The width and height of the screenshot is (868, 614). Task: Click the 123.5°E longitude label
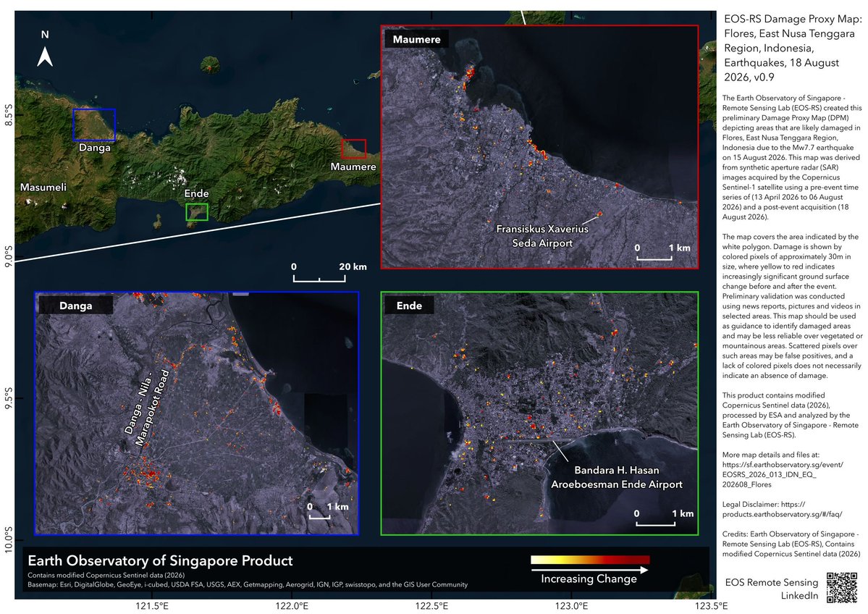tap(711, 606)
